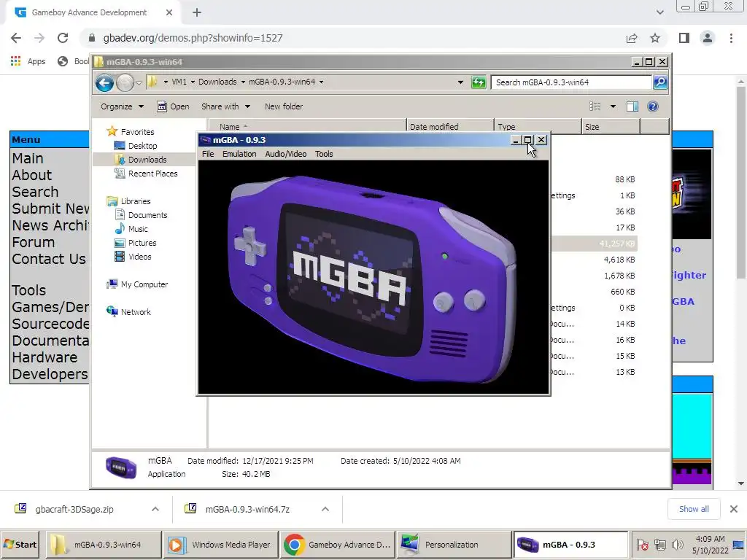This screenshot has height=560, width=747.
Task: Expand the Share with dropdown
Action: tap(225, 106)
